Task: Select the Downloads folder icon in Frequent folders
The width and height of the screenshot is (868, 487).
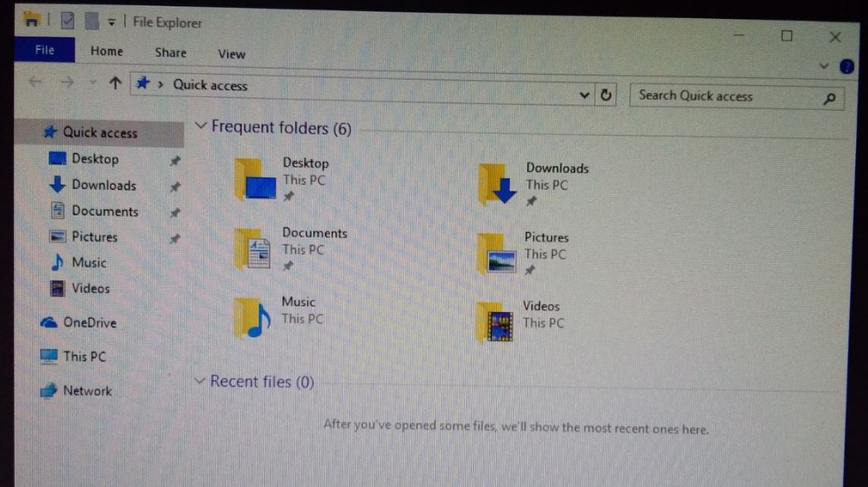Action: point(498,184)
